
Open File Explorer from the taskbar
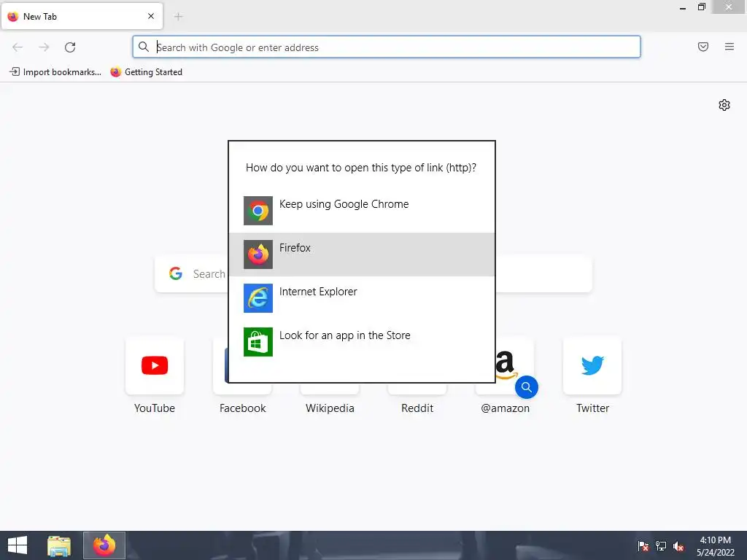pos(59,545)
